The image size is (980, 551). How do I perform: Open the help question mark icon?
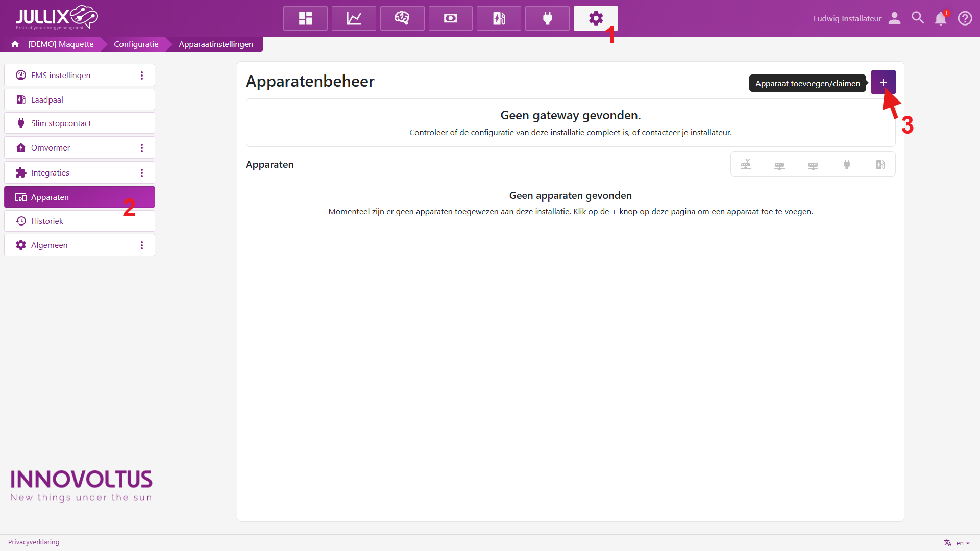tap(965, 18)
